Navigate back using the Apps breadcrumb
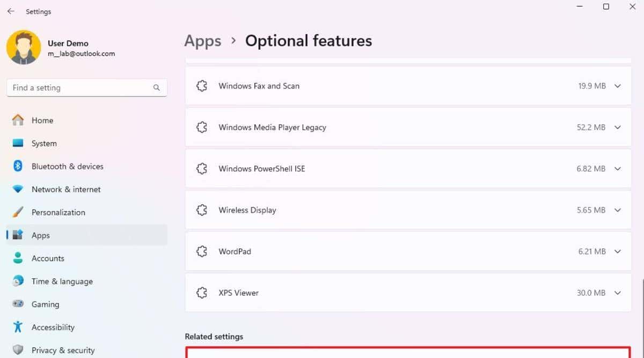The width and height of the screenshot is (644, 358). 202,41
